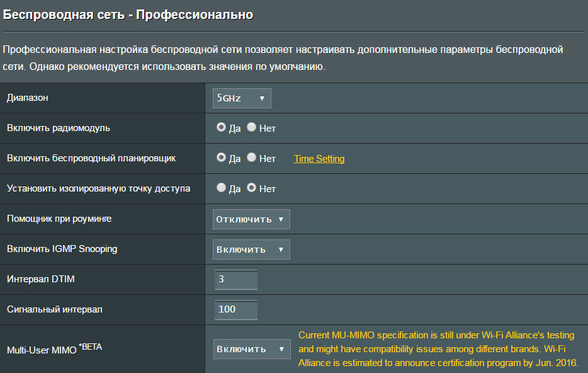This screenshot has height=373, width=588.
Task: Expand the Помощник при роуминге dropdown
Action: tap(251, 219)
